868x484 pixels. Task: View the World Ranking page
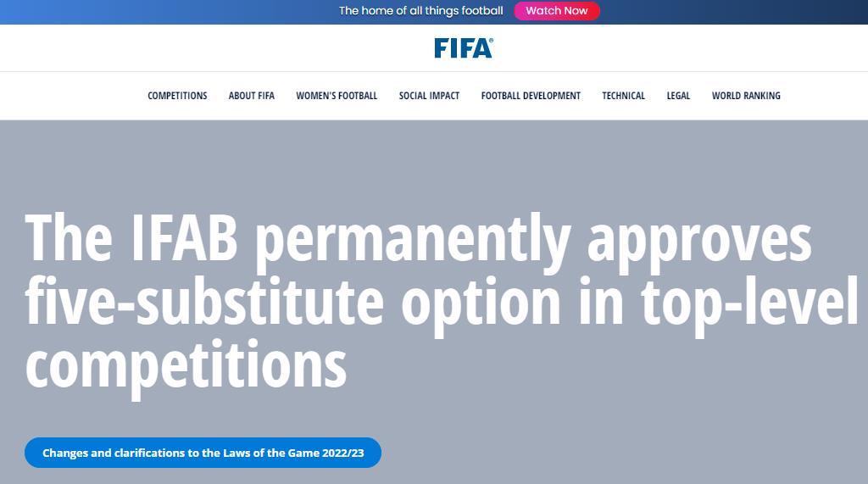click(746, 96)
